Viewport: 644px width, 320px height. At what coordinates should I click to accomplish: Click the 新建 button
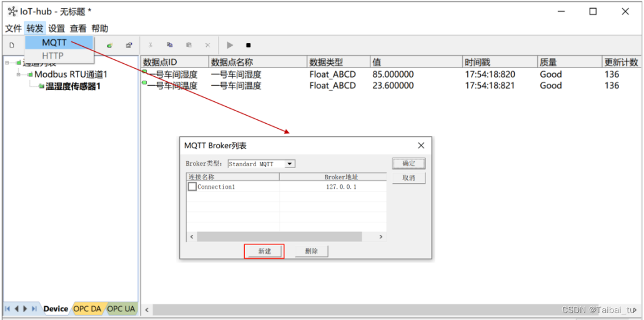click(x=264, y=251)
